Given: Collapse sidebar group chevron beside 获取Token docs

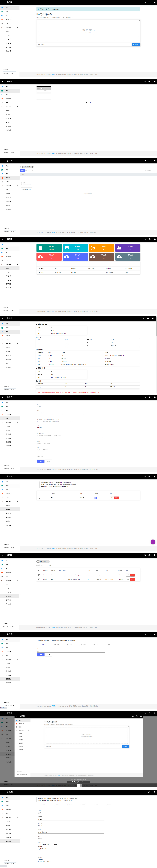Looking at the screenshot, I should [x=17, y=343].
